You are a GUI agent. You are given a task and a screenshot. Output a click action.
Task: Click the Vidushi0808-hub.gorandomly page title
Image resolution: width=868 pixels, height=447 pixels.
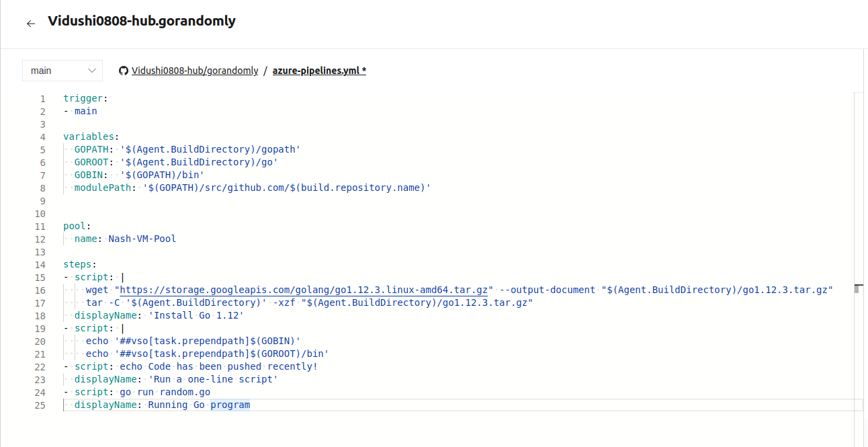pyautogui.click(x=142, y=21)
